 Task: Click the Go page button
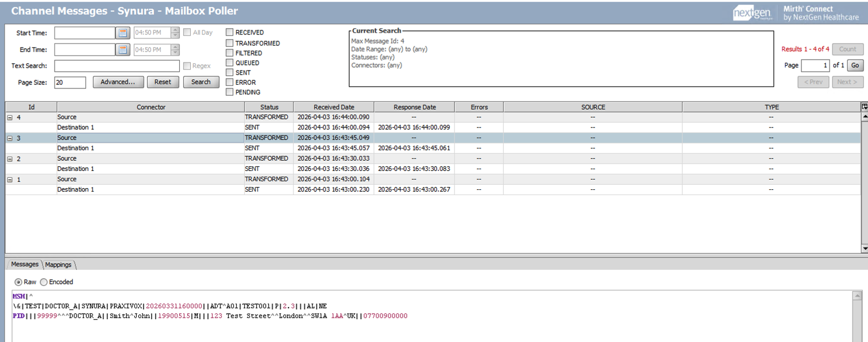pos(855,65)
